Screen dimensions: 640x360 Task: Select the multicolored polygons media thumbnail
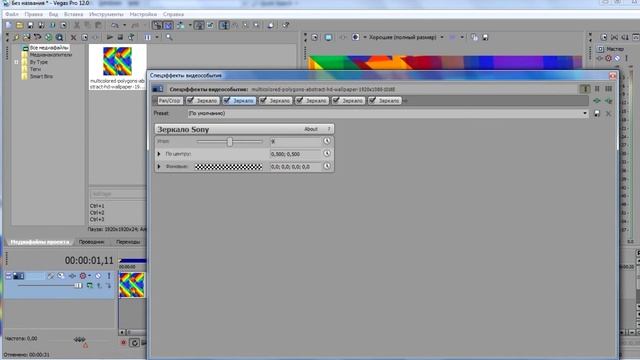coord(118,61)
